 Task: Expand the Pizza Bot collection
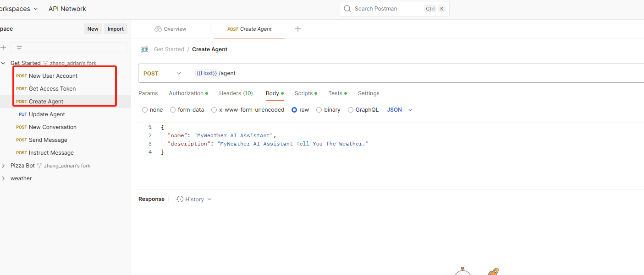click(3, 166)
